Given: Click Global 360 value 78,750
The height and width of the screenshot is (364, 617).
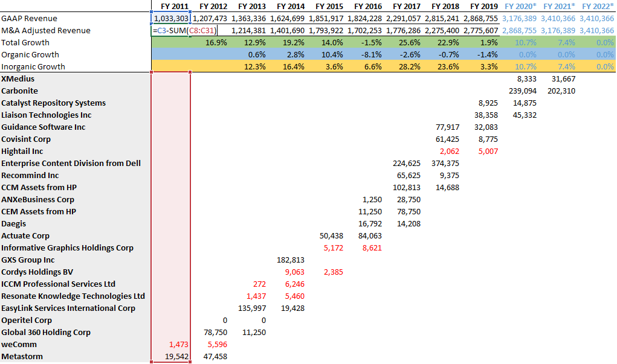Looking at the screenshot, I should click(x=215, y=333).
